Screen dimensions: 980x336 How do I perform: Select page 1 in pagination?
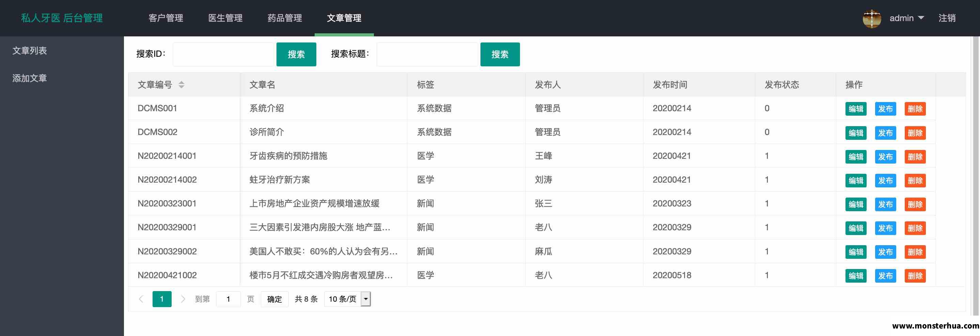coord(162,299)
